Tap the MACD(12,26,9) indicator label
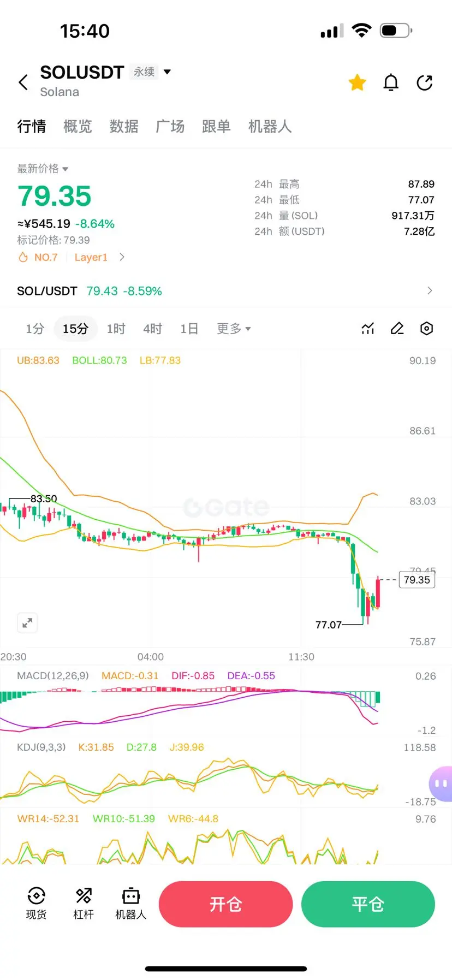Image resolution: width=452 pixels, height=980 pixels. pyautogui.click(x=53, y=676)
